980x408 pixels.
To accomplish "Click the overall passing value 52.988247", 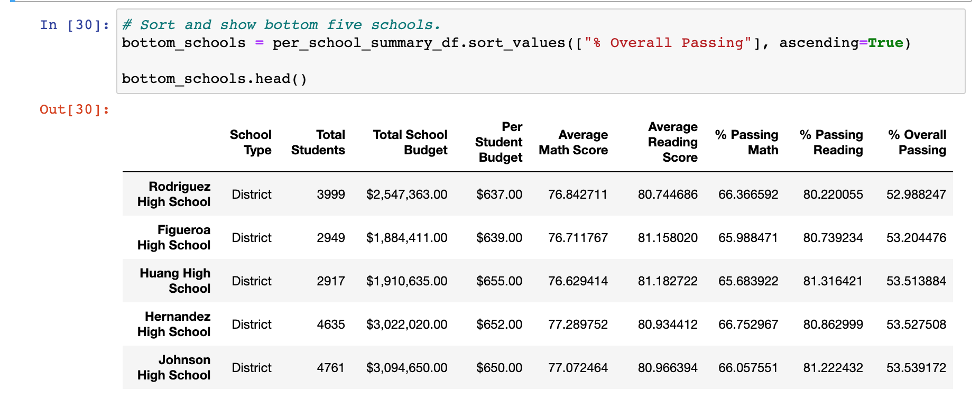I will tap(917, 194).
